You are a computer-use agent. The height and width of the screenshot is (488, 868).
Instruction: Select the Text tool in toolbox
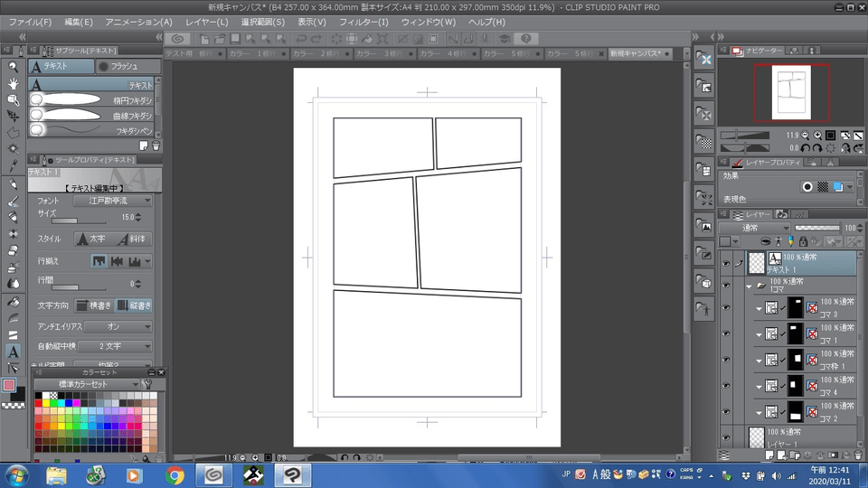(13, 351)
